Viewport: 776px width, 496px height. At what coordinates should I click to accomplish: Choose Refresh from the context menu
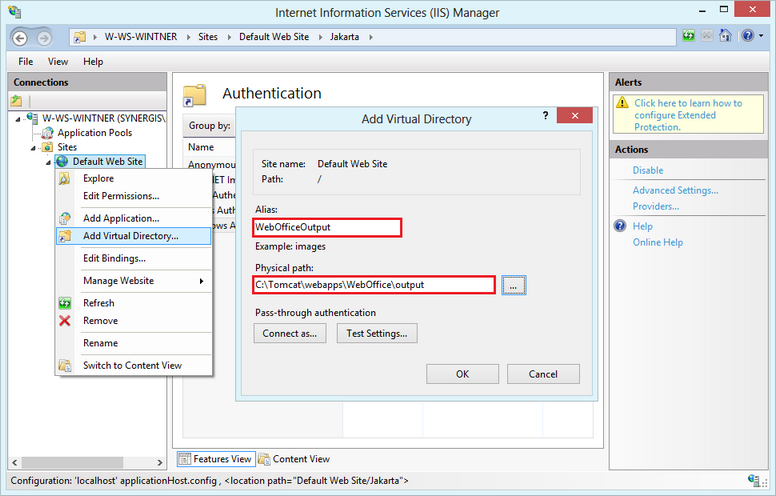pos(134,303)
